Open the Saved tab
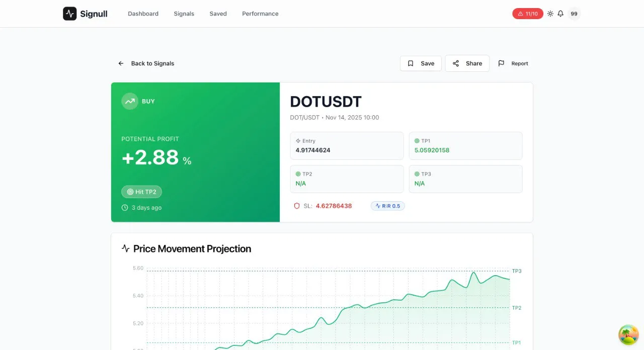 (218, 14)
